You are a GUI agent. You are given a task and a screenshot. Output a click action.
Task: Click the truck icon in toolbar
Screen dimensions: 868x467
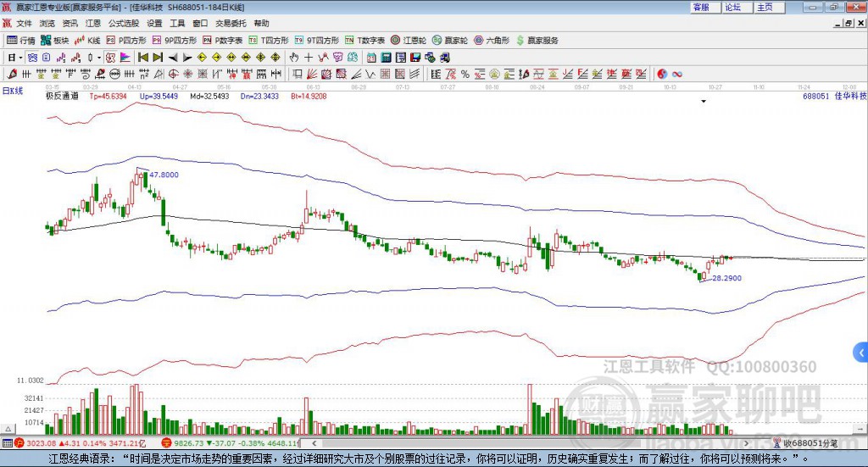444,58
